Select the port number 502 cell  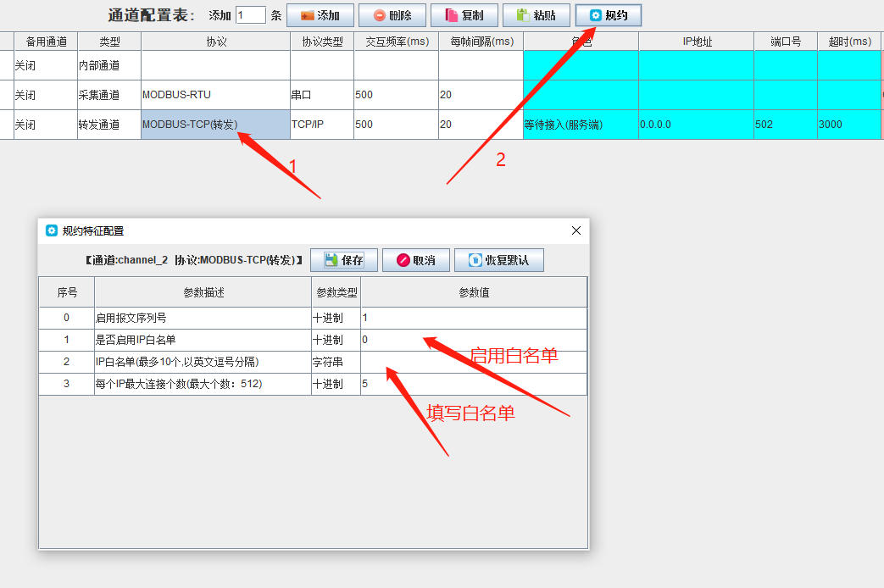tap(785, 125)
